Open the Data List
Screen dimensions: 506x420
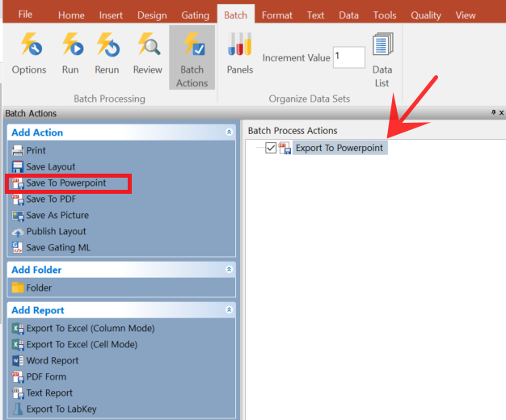pyautogui.click(x=382, y=60)
